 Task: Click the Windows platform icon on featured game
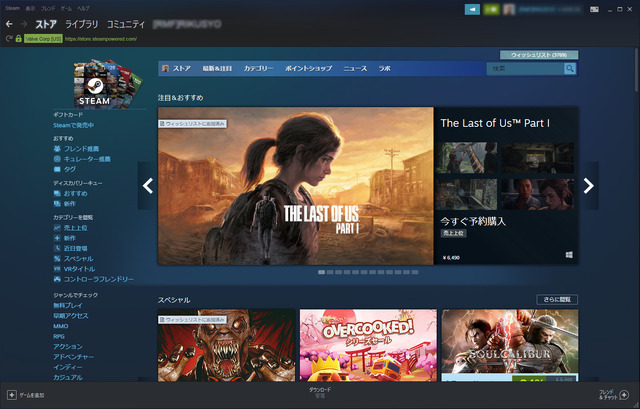pos(569,255)
